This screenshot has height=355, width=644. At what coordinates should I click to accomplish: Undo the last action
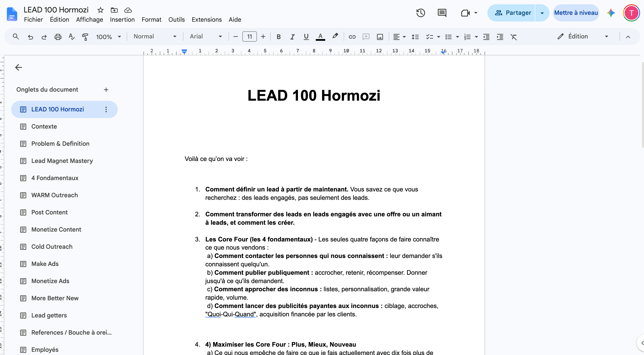pos(30,37)
